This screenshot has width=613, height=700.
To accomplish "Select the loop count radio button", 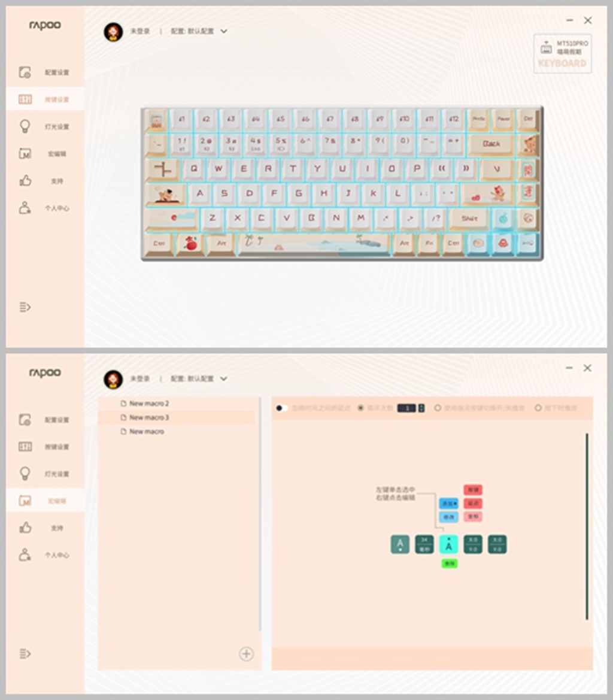I will (360, 408).
